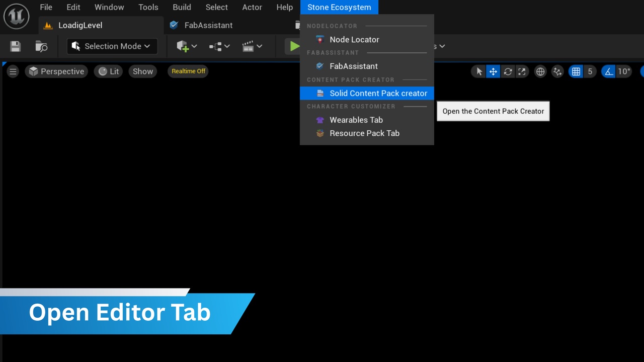Viewport: 644px width, 362px height.
Task: Activate the rotate gizmo tool
Action: point(508,71)
